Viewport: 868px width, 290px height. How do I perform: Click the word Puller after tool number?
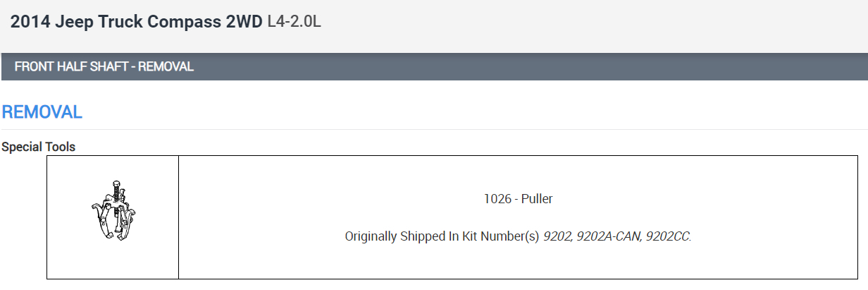click(x=537, y=199)
